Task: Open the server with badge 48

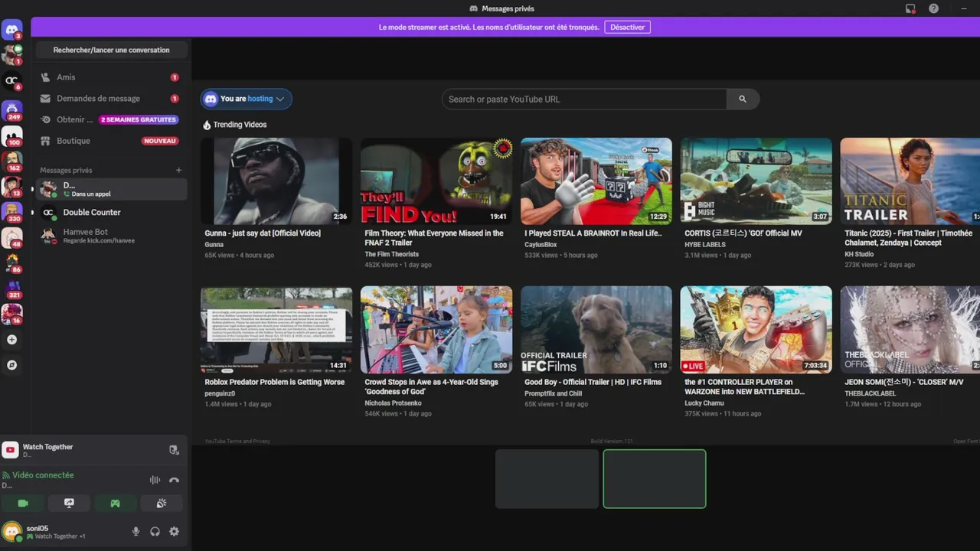Action: tap(11, 237)
